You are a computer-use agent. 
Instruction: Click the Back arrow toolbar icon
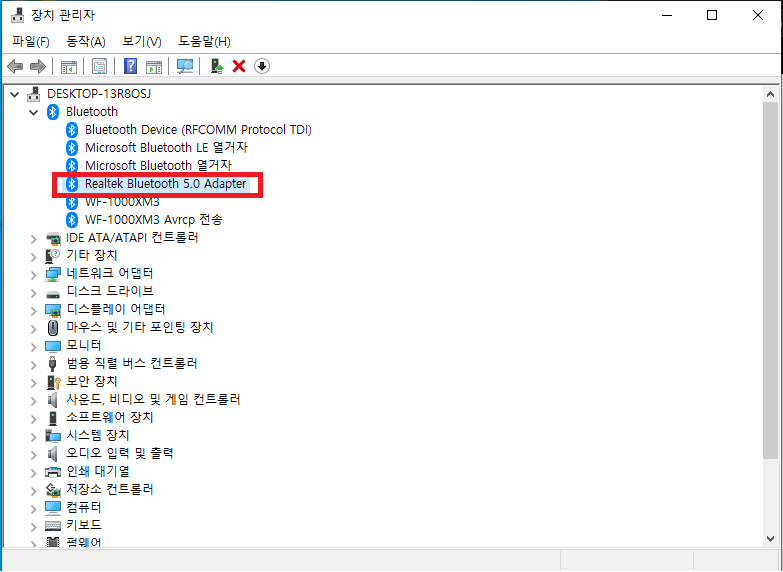click(15, 66)
